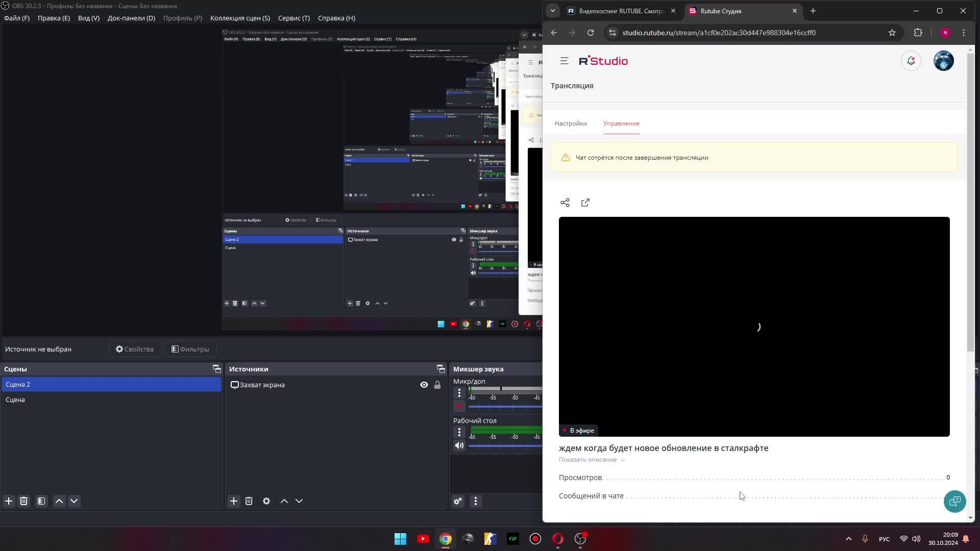Open Справка (H) menu
980x551 pixels.
[336, 18]
